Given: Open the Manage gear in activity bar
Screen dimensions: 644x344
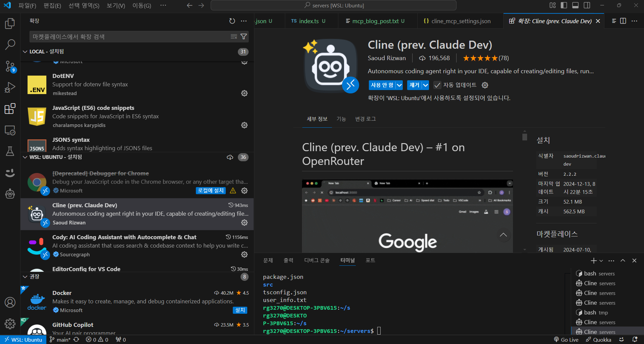Looking at the screenshot, I should (x=10, y=324).
